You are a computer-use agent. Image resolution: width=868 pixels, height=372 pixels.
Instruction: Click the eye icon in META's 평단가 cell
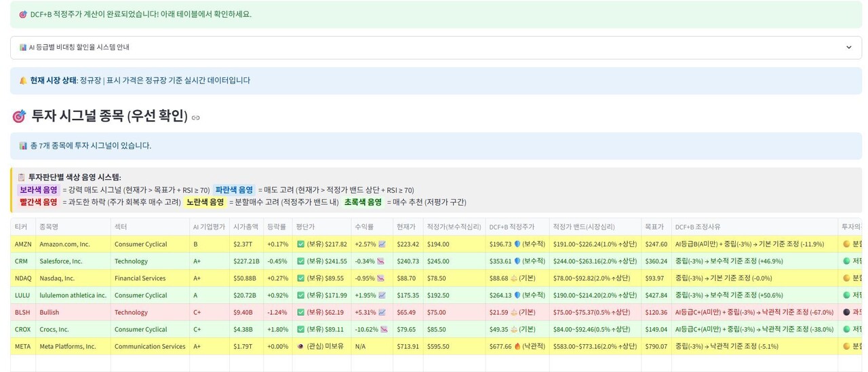click(x=300, y=346)
